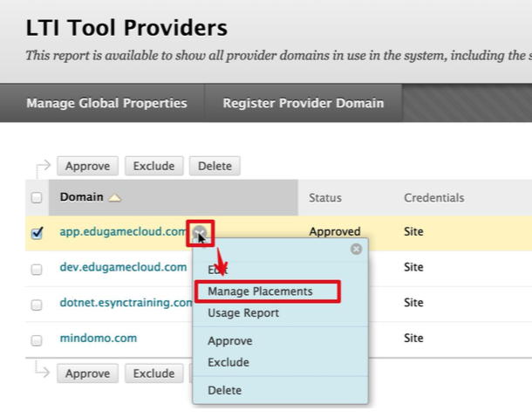Select the mindomo.com row checkbox
Image resolution: width=532 pixels, height=418 pixels.
(x=37, y=339)
